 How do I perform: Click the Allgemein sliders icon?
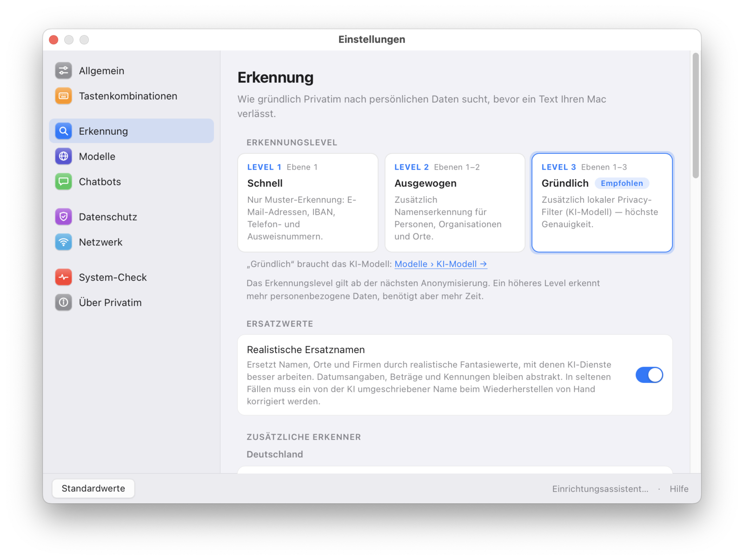click(x=64, y=71)
